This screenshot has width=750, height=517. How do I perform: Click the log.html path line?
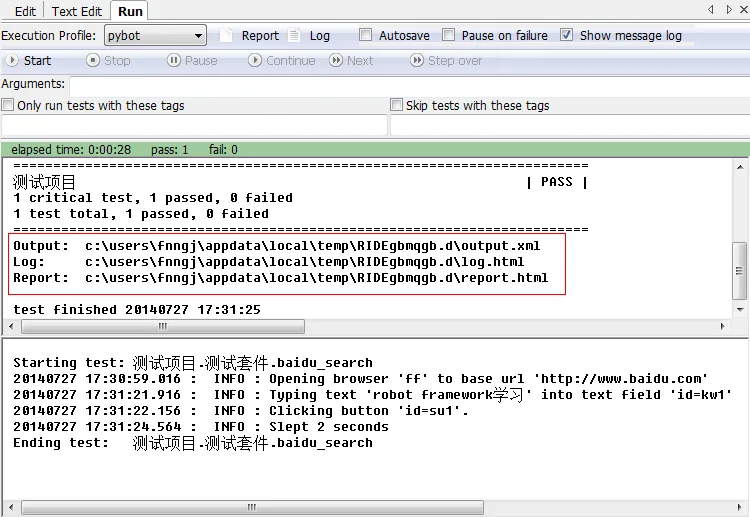pos(268,262)
